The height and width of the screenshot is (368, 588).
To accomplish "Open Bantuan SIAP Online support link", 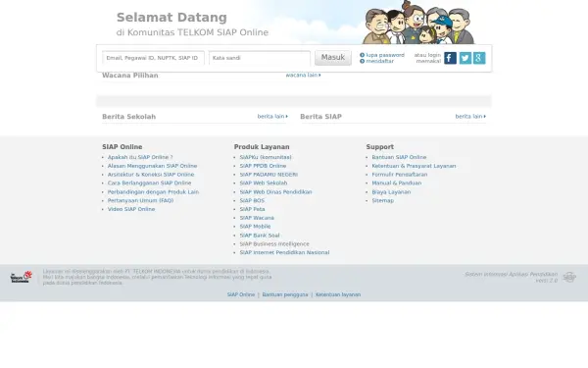I will pyautogui.click(x=399, y=157).
